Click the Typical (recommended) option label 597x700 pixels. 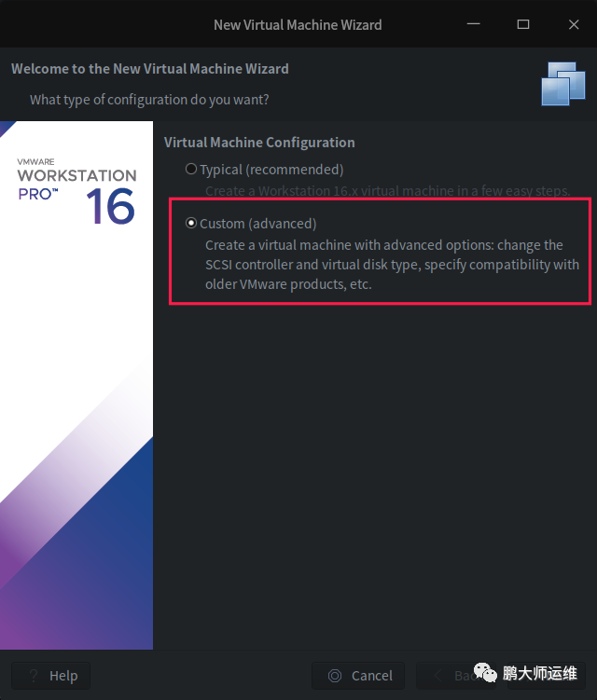(x=271, y=170)
